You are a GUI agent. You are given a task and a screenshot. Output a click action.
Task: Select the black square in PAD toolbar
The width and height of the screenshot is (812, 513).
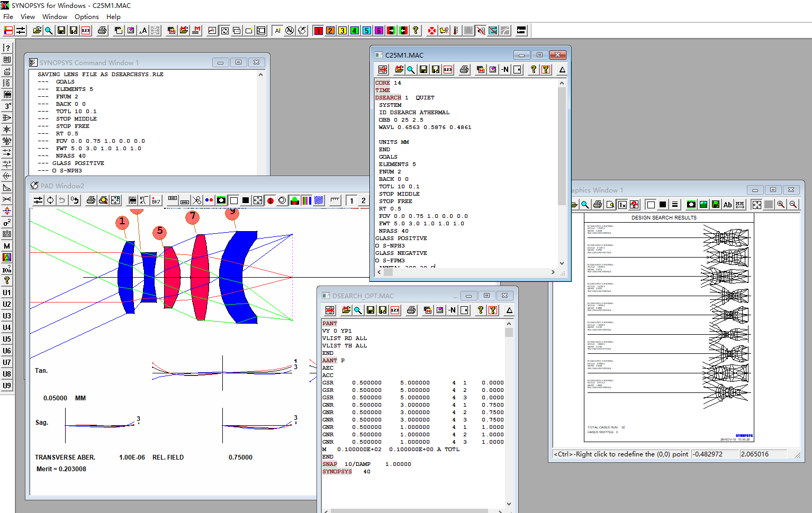click(x=246, y=200)
